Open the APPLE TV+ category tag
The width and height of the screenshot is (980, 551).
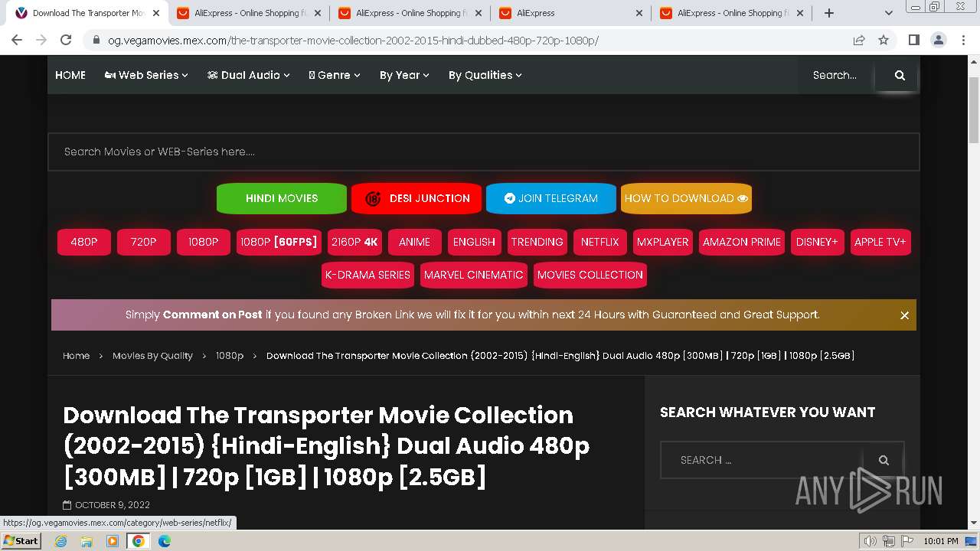click(880, 242)
